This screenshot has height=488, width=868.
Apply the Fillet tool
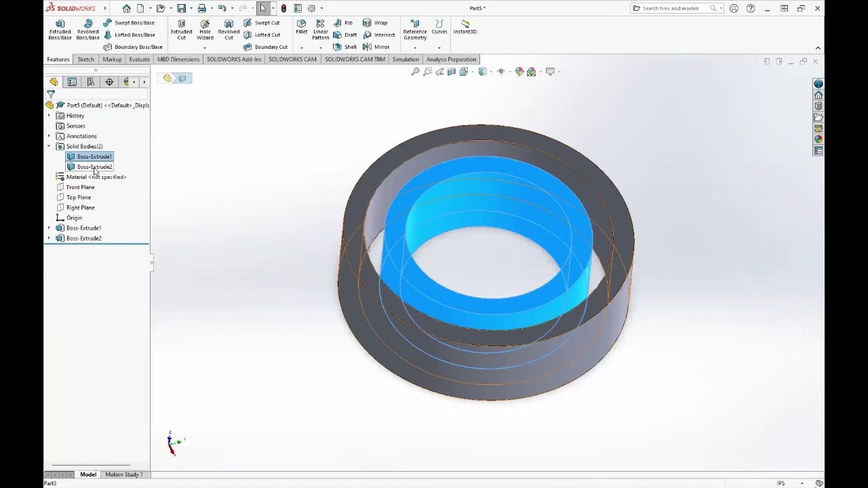tap(301, 26)
